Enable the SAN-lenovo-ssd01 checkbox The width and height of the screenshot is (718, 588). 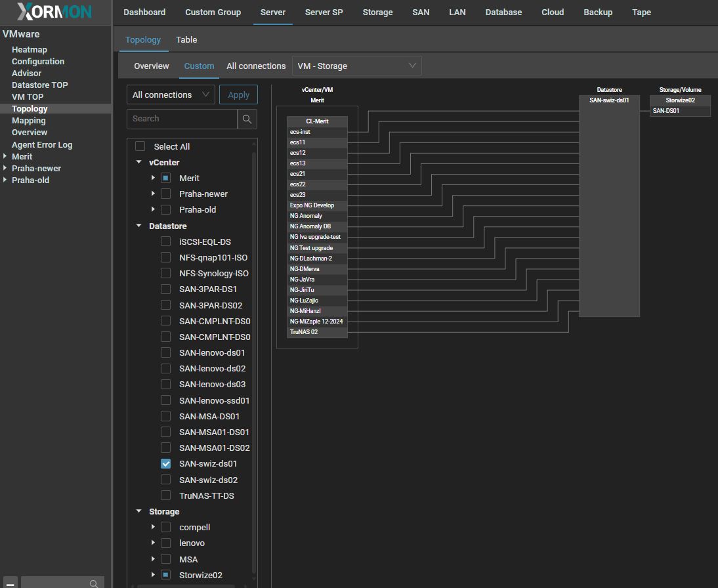(166, 400)
